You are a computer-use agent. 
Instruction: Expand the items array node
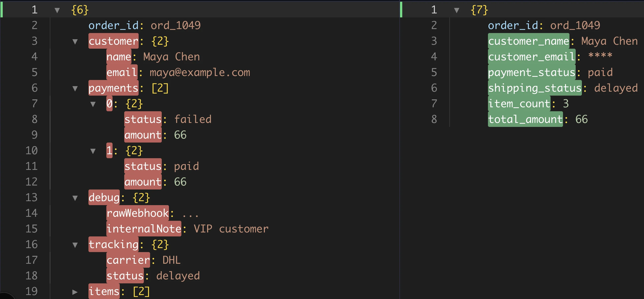(75, 291)
